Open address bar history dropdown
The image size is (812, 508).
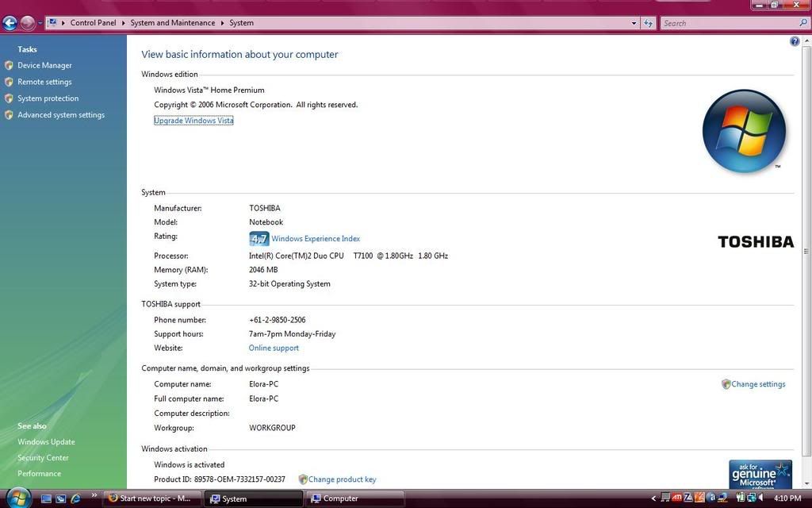(x=634, y=23)
